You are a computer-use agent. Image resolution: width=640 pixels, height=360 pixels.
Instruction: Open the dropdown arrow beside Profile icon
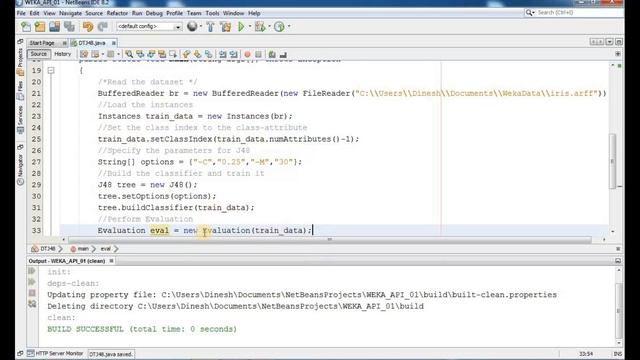pos(289,27)
